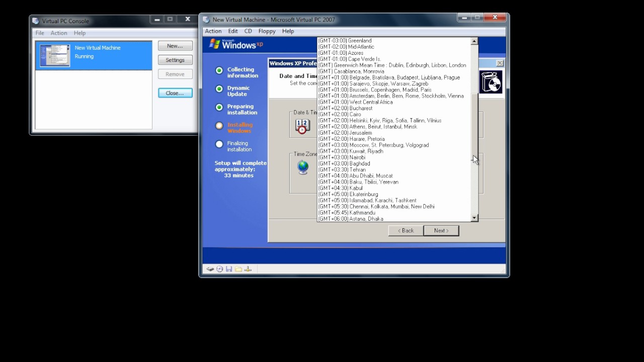
Task: Close the Windows XP setup dialog
Action: pyautogui.click(x=500, y=63)
